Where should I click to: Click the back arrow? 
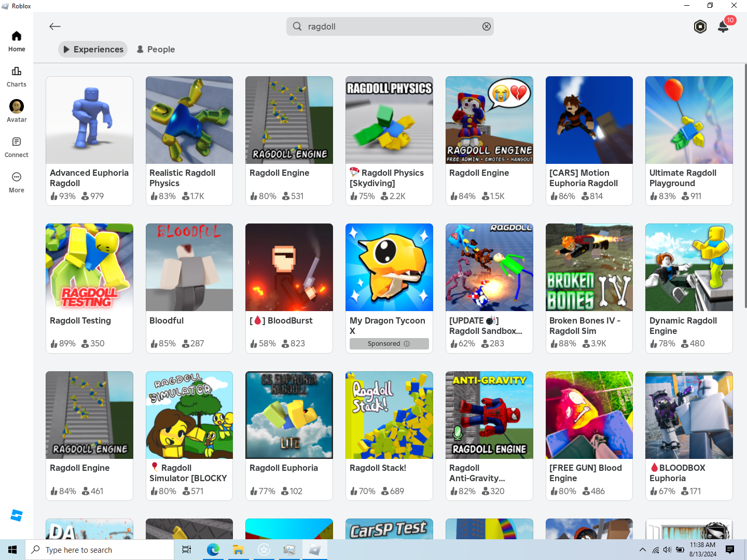(x=55, y=26)
